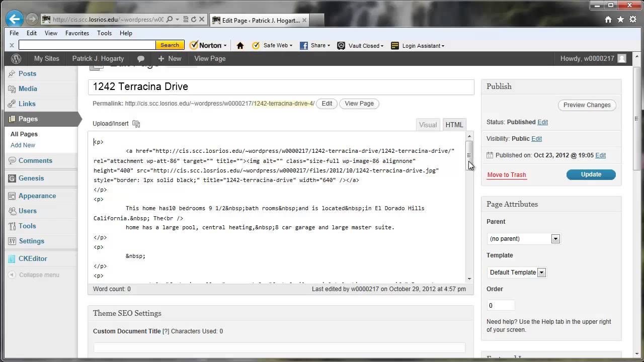644x362 pixels.
Task: Edit the Published status link
Action: 542,122
